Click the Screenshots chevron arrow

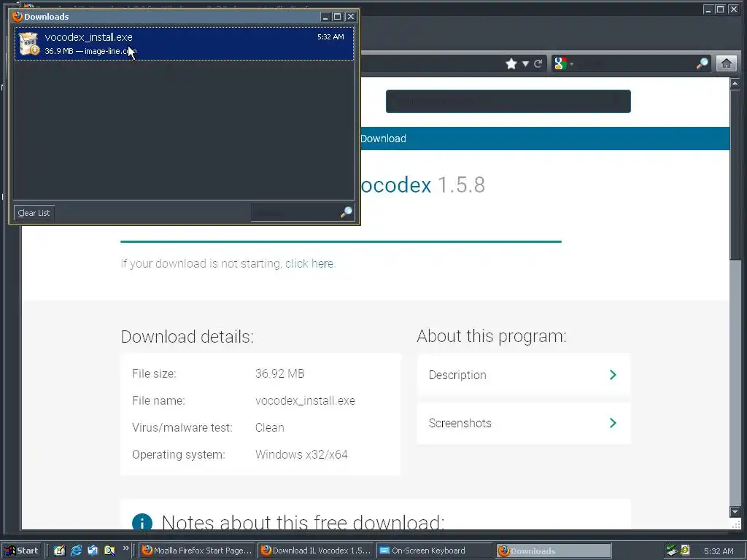pos(613,423)
